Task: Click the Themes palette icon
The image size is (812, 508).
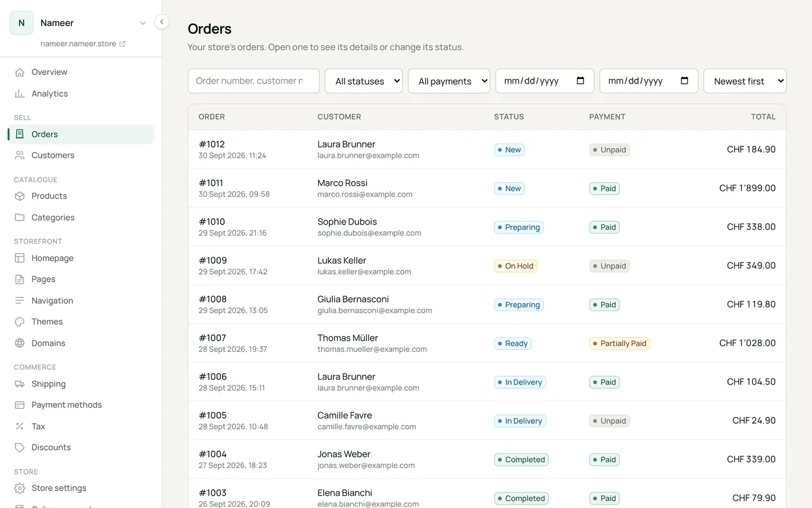Action: (x=20, y=322)
